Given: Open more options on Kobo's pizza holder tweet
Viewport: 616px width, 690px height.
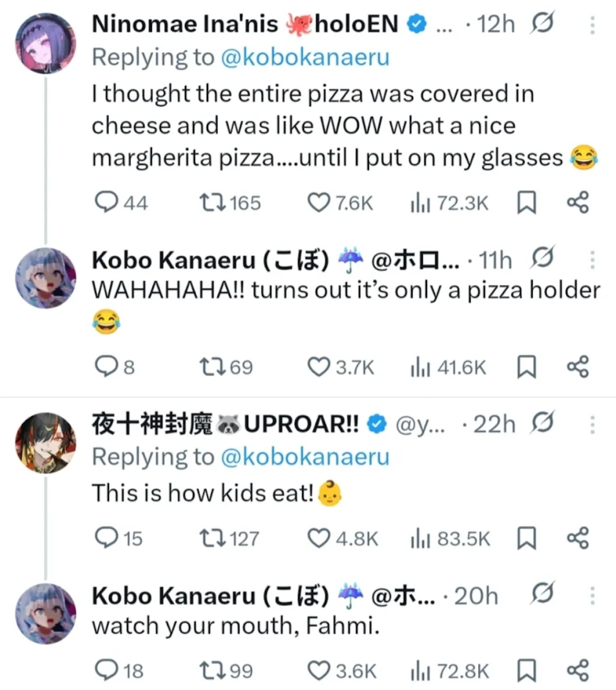Looking at the screenshot, I should point(592,260).
